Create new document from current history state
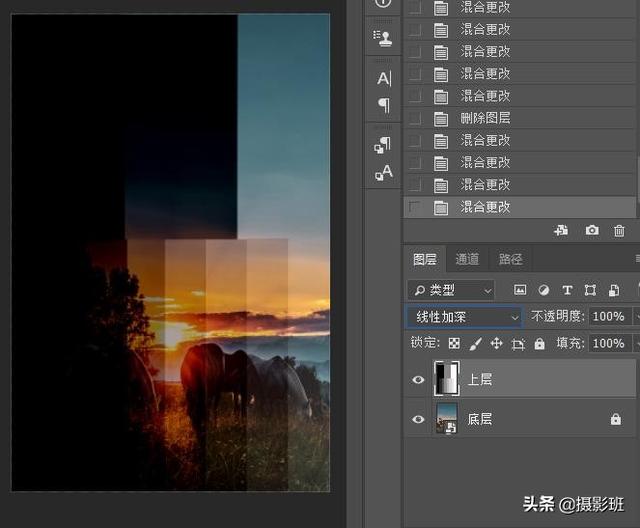Image resolution: width=640 pixels, height=528 pixels. (561, 230)
